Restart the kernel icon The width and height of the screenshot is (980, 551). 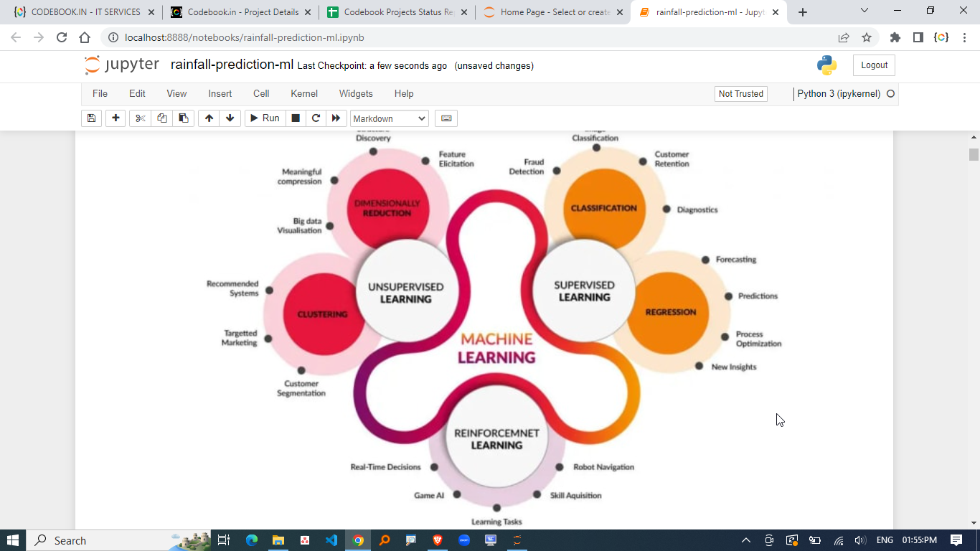point(316,118)
